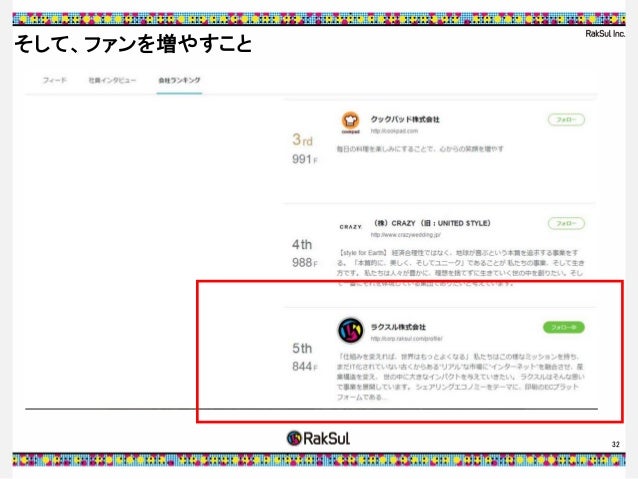Open クックパッド株式会社 company name

click(x=405, y=119)
